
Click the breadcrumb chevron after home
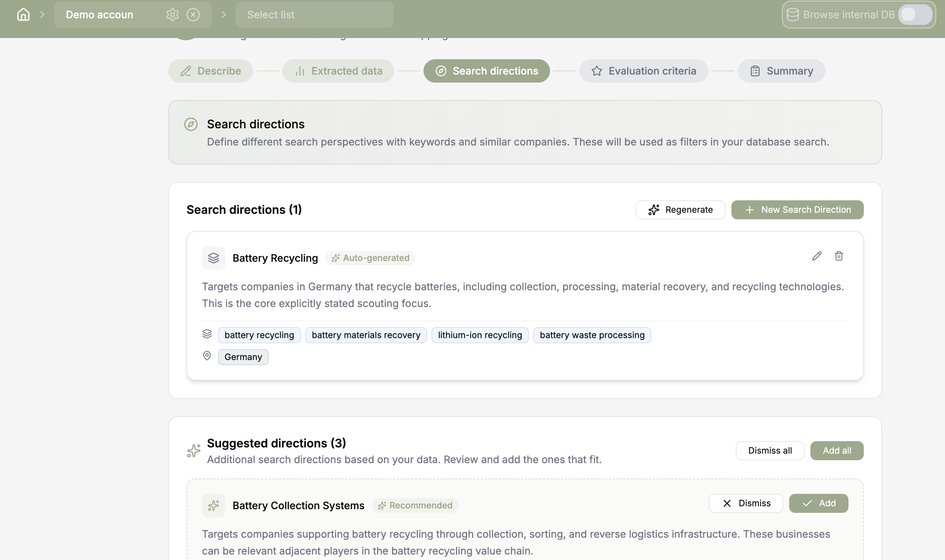(x=42, y=14)
